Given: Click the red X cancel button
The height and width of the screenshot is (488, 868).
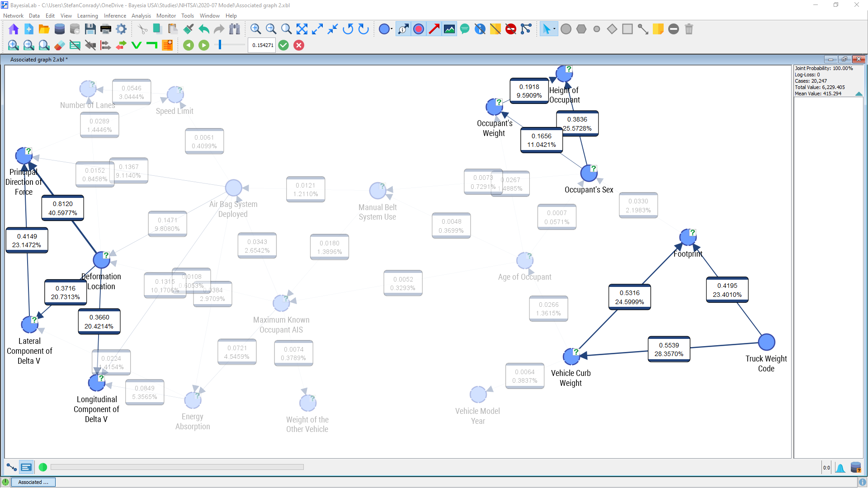Looking at the screenshot, I should click(299, 45).
